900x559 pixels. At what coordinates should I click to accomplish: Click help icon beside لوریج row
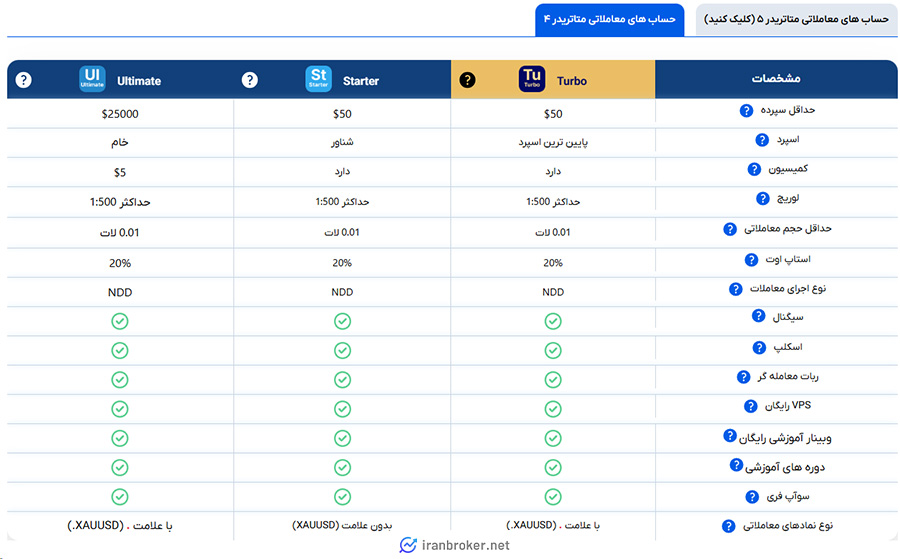762,199
